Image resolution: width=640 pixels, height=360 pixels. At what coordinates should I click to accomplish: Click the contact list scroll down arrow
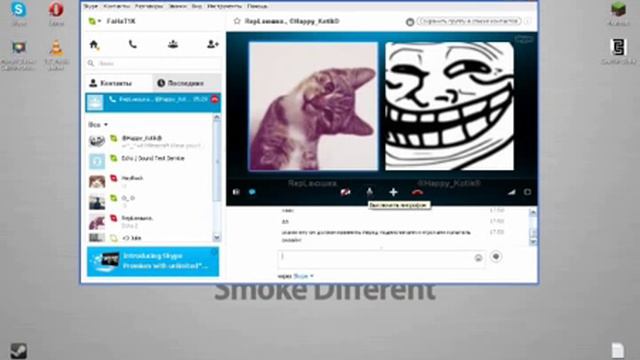217,238
